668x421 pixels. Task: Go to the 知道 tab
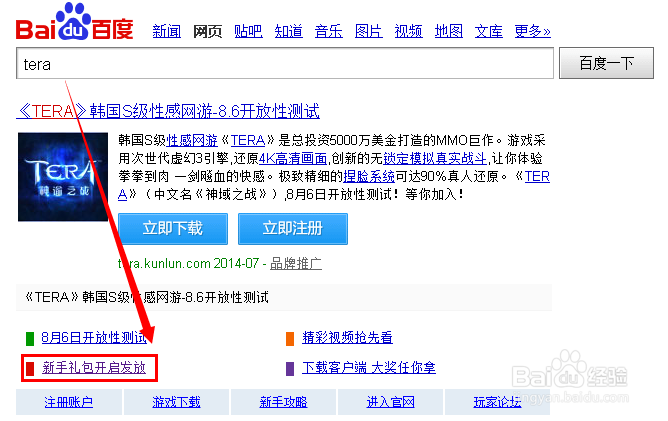click(288, 31)
